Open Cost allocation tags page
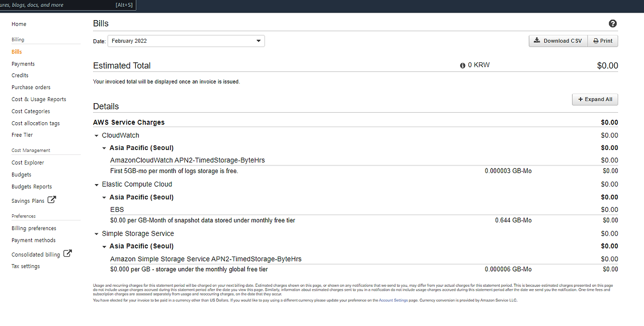This screenshot has height=326, width=644. pos(36,123)
